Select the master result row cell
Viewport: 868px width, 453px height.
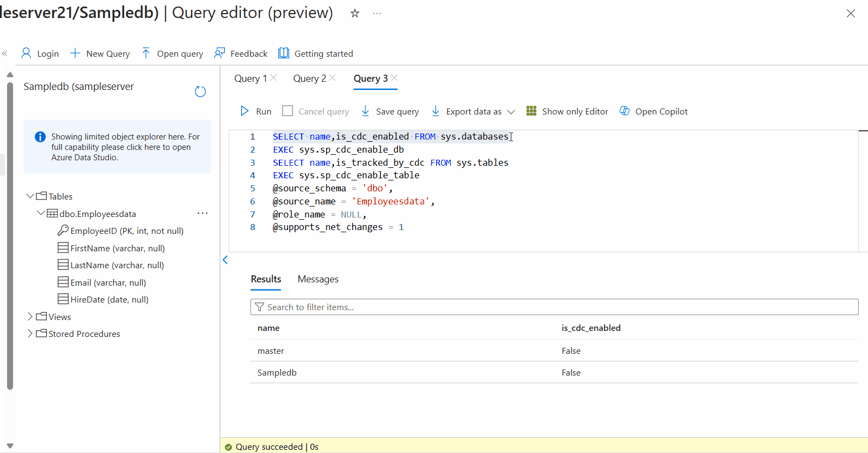coord(271,351)
